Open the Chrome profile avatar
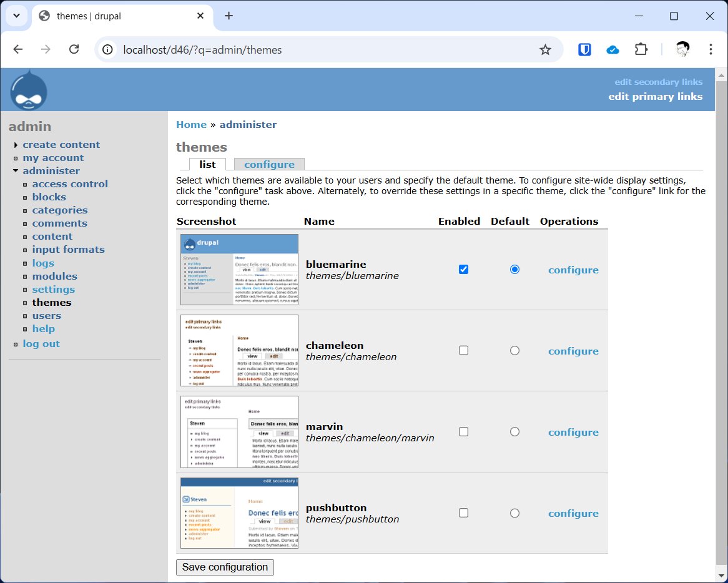Viewport: 728px width, 583px height. click(x=682, y=49)
